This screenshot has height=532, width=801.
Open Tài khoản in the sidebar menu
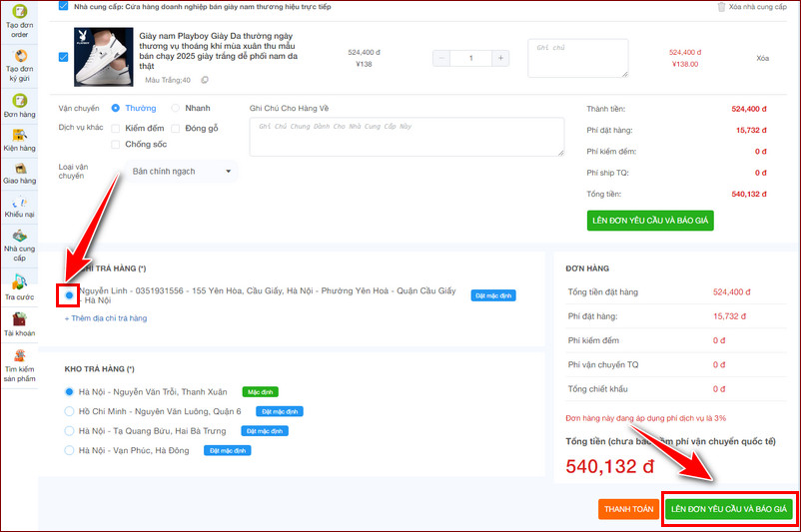[x=19, y=322]
